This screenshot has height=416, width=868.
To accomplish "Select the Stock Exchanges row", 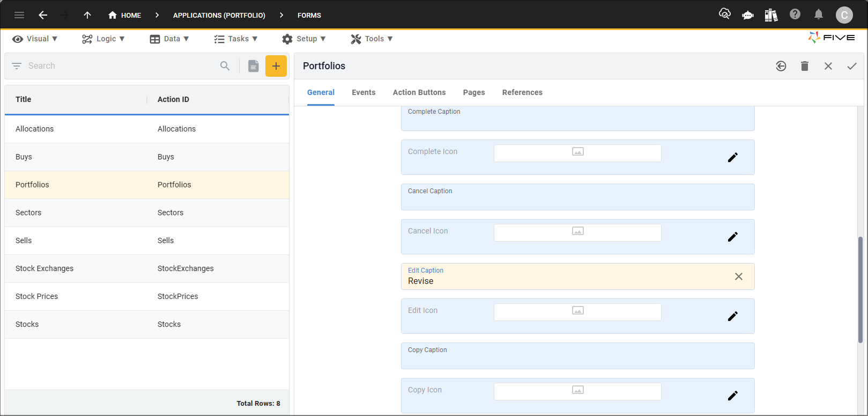I will 147,268.
